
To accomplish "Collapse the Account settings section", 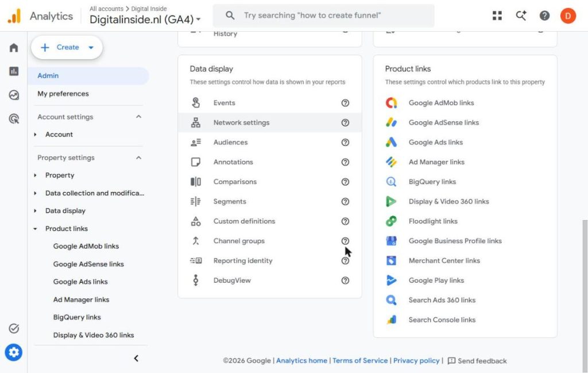I will [139, 117].
